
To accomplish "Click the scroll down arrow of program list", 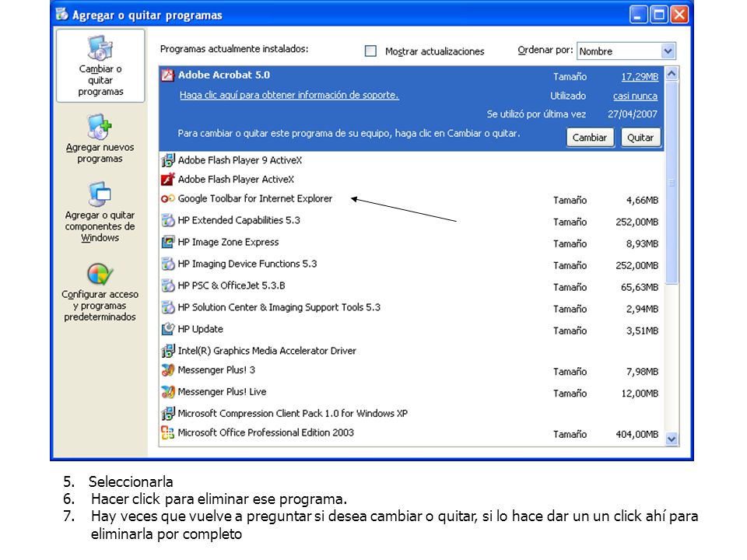I will tap(672, 439).
